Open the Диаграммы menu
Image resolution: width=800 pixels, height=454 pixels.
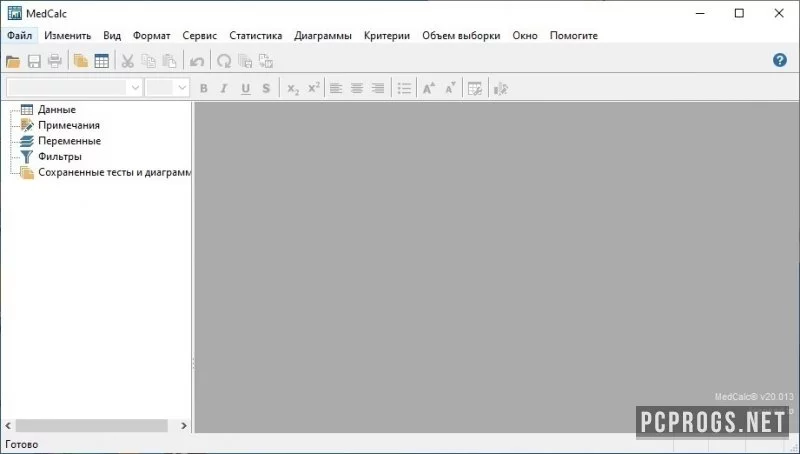(323, 36)
